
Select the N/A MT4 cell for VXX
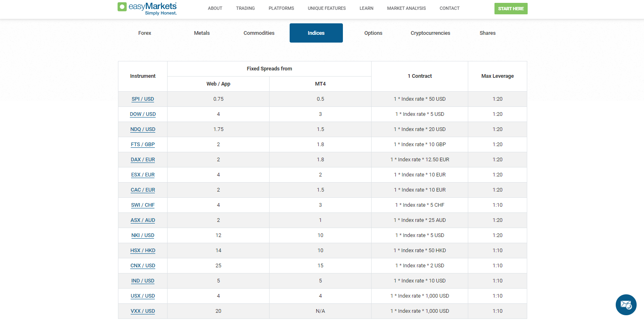click(320, 311)
